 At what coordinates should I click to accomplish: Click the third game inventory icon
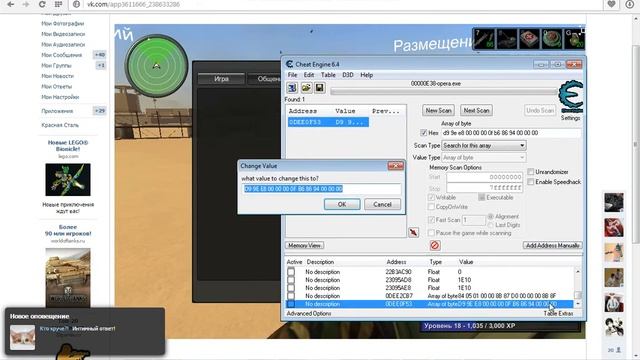tap(529, 39)
